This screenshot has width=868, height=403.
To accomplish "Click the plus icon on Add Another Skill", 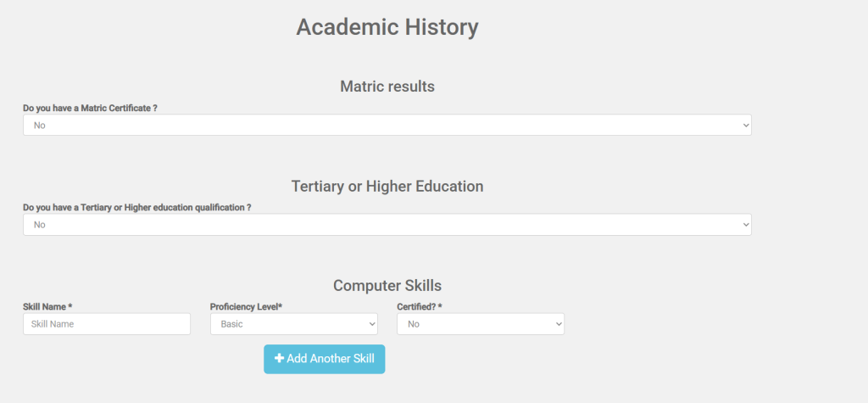I will 279,359.
